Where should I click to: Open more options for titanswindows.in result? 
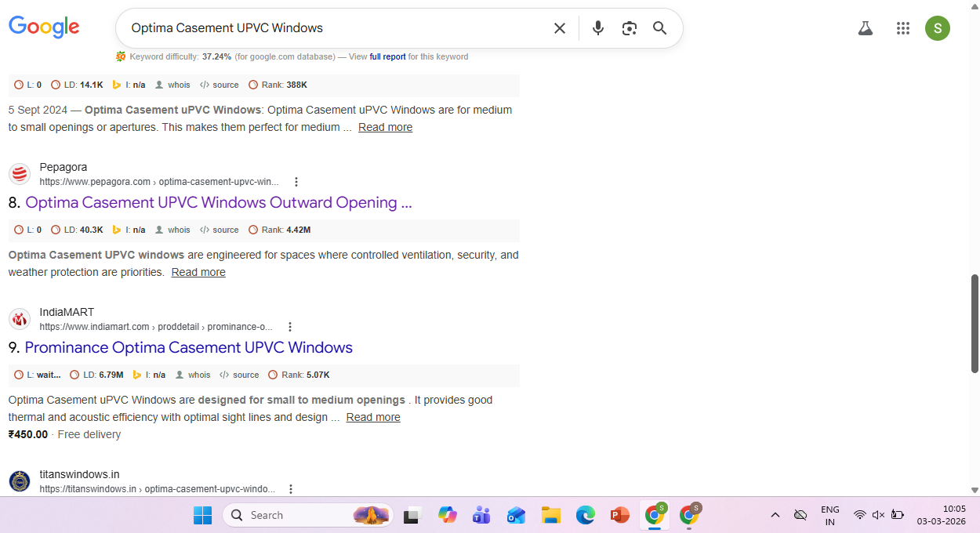click(291, 489)
